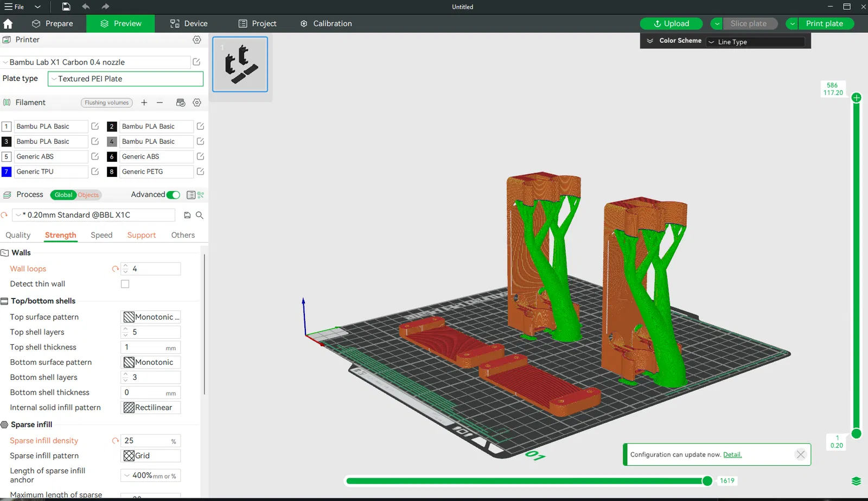This screenshot has height=501, width=868.
Task: Open the Sparse infill pattern dropdown
Action: pos(151,456)
